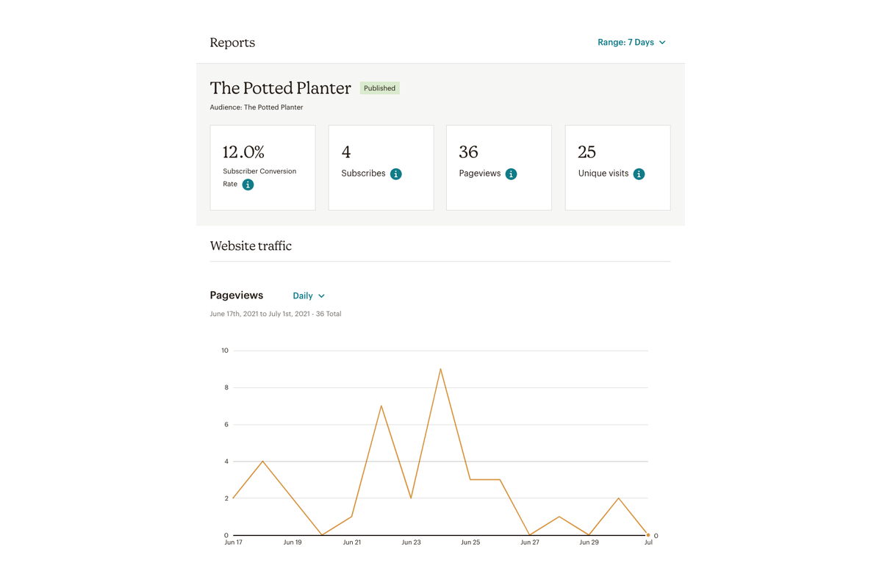Image resolution: width=882 pixels, height=588 pixels.
Task: Click the Jun 25 axis label
Action: 470,542
